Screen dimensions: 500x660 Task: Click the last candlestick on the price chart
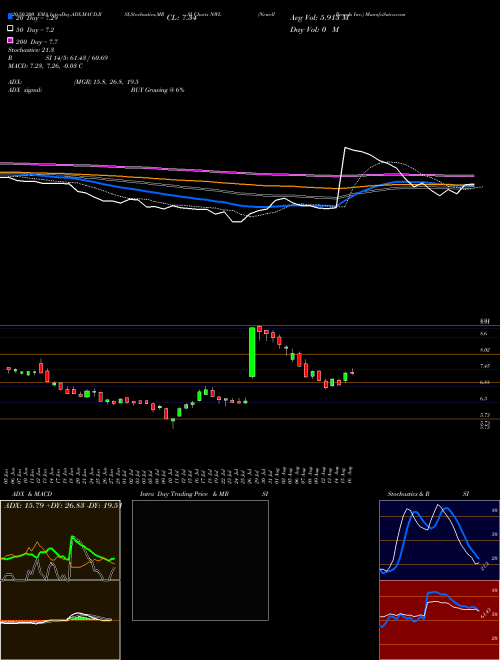click(352, 372)
